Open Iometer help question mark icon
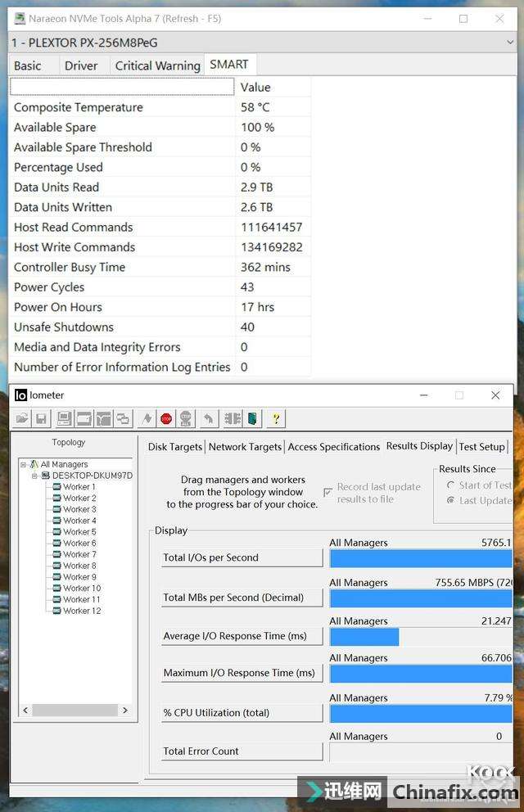 tap(276, 418)
